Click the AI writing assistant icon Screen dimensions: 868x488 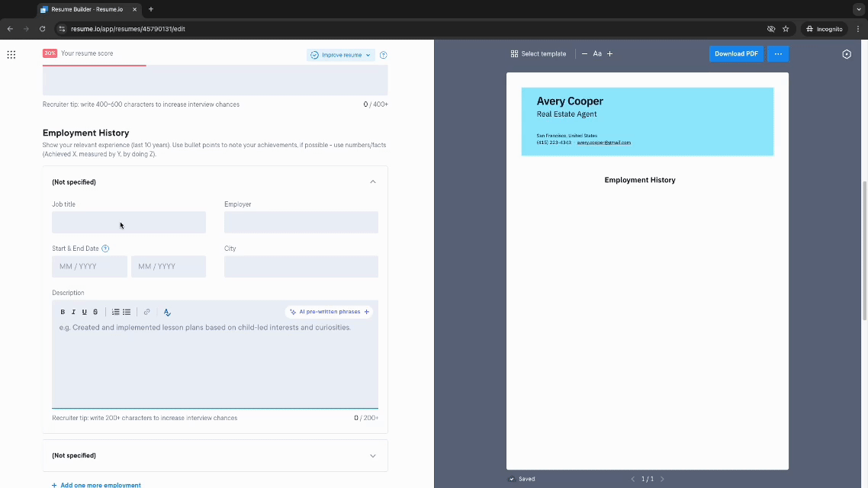[167, 312]
